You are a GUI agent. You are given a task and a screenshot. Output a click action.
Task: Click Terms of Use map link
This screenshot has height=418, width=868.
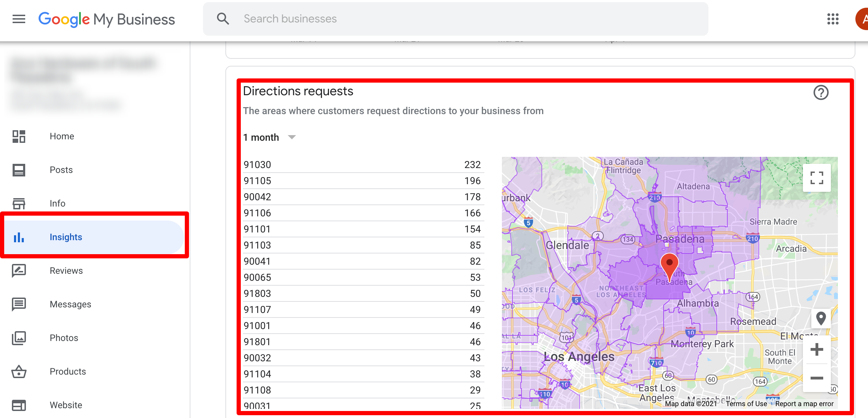[x=746, y=404]
